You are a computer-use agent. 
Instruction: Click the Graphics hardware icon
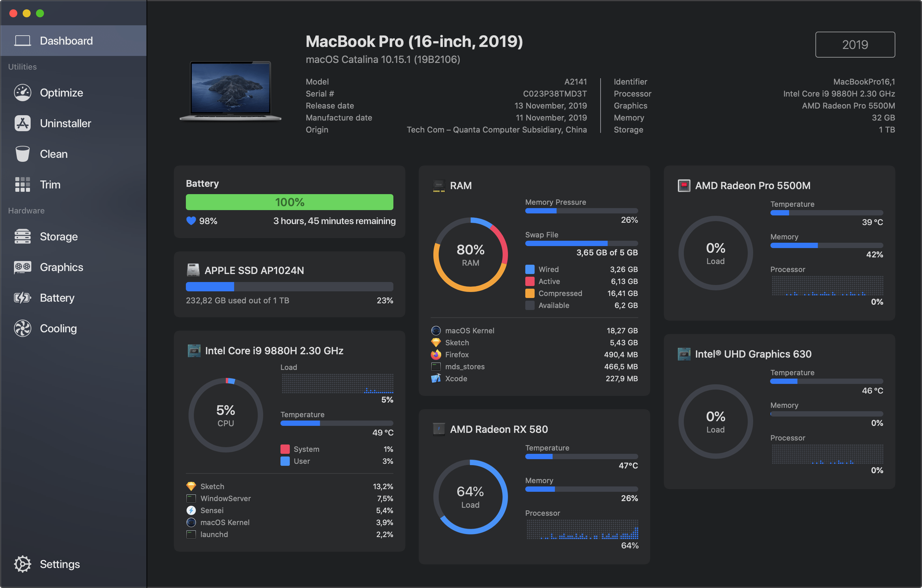coord(22,267)
